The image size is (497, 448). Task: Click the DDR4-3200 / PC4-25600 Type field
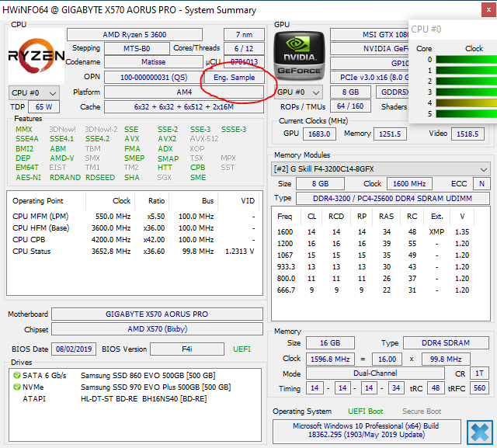pyautogui.click(x=392, y=198)
